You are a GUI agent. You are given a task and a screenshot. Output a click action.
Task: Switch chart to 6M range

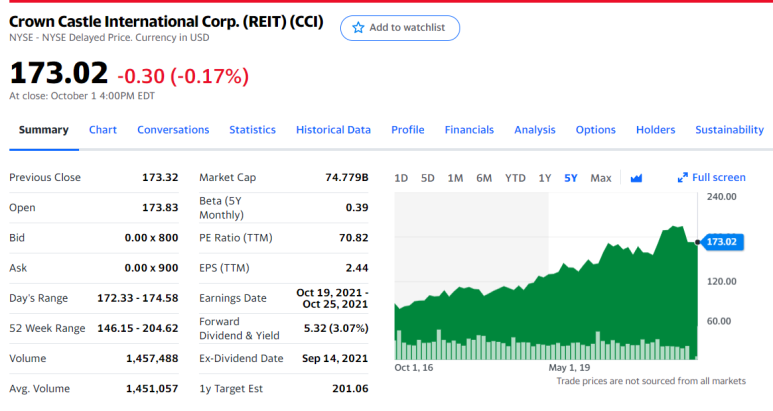[x=484, y=178]
